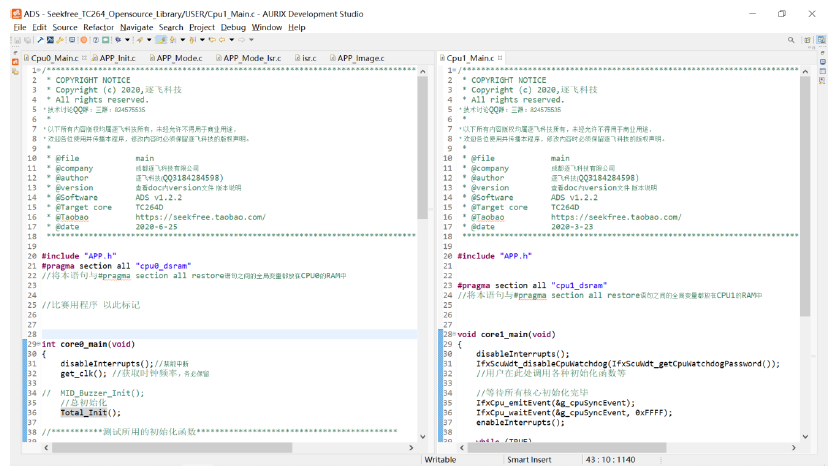Switch to the APP_Mode_Isr.c tab

(248, 58)
